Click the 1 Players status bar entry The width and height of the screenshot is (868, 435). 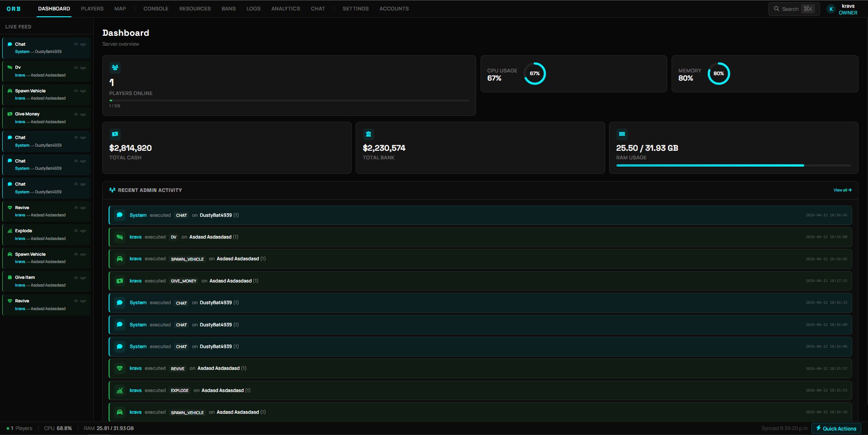pos(19,428)
